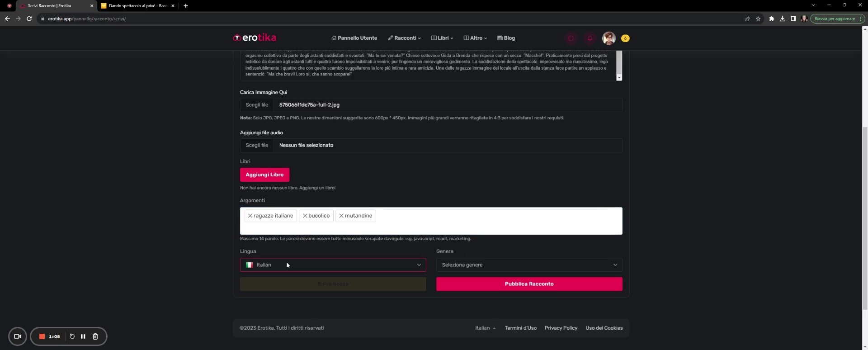The height and width of the screenshot is (350, 868).
Task: Choose an audio file with Scegli file
Action: click(x=257, y=145)
